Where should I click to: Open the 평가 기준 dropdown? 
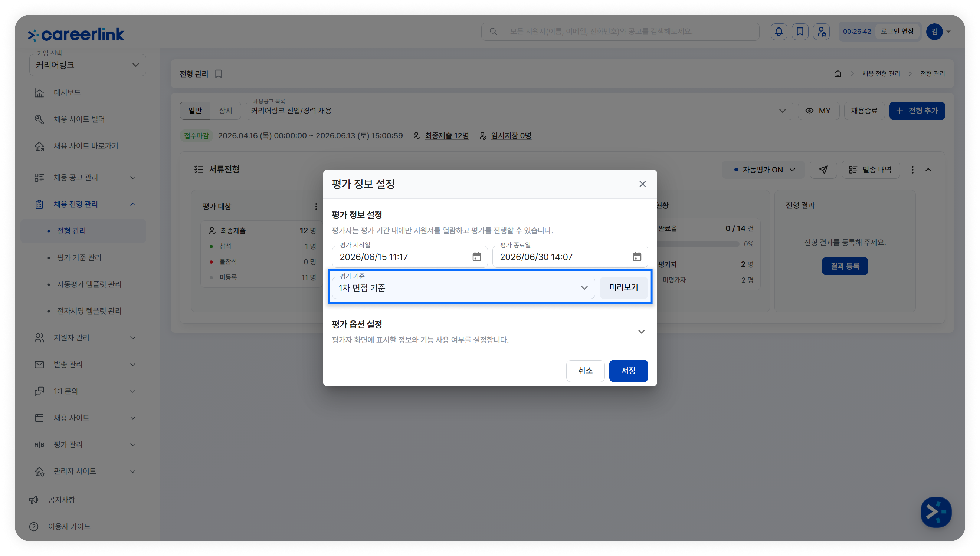pos(463,288)
